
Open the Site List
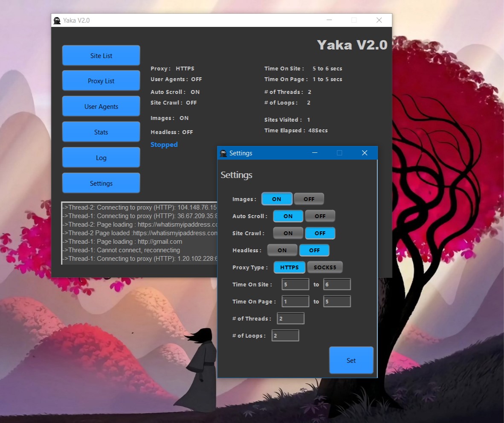(101, 55)
